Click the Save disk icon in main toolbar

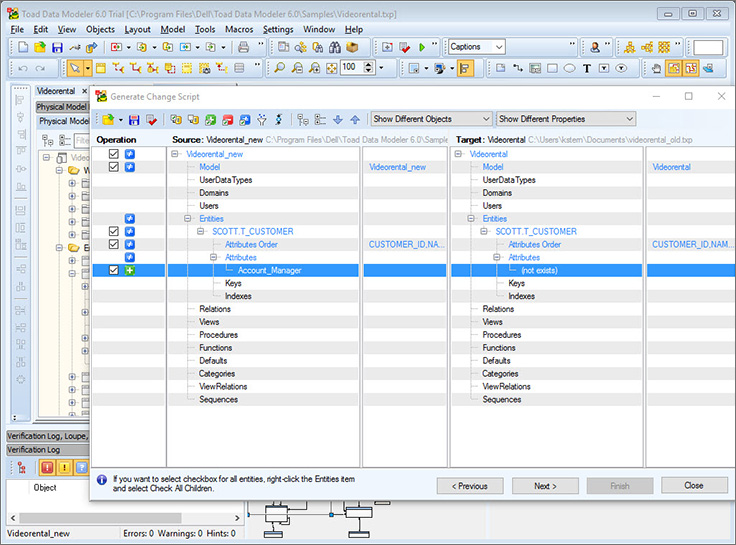pos(57,47)
